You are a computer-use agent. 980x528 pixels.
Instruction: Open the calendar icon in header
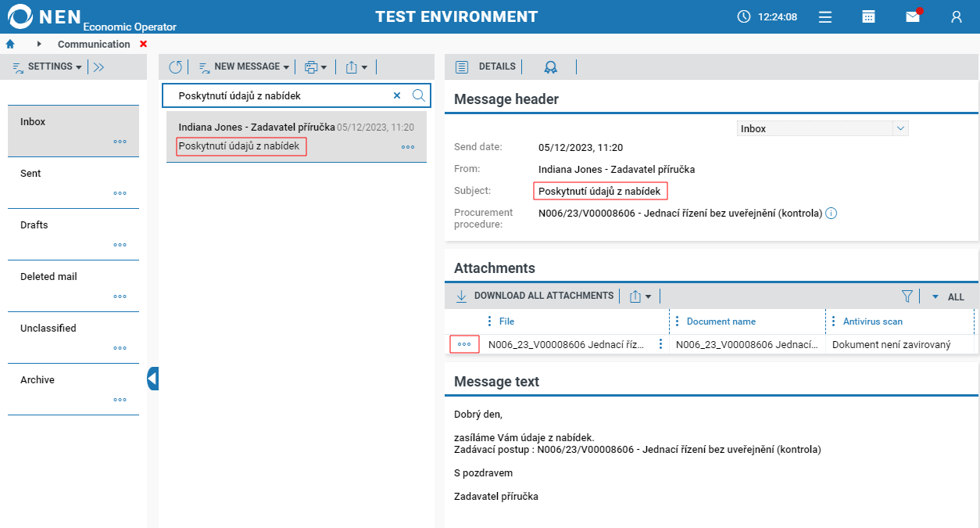(x=868, y=16)
